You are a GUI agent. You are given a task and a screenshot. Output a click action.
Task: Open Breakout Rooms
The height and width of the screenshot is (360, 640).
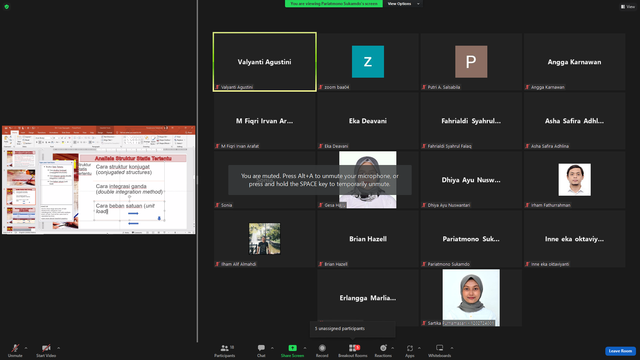(x=353, y=350)
